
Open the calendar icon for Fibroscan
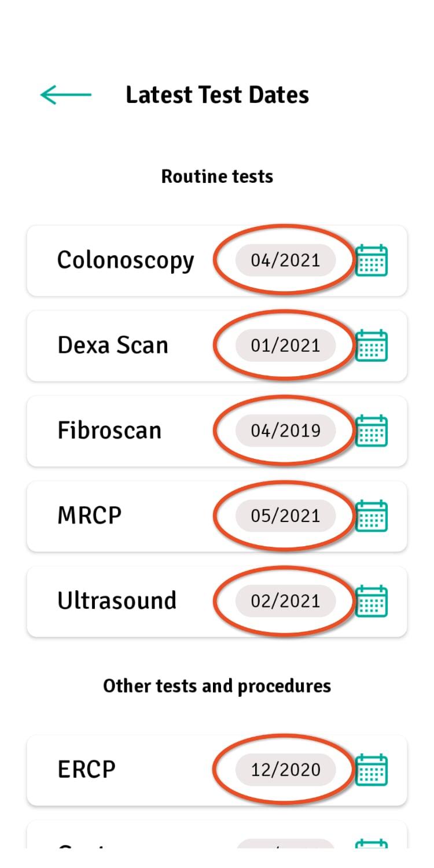pyautogui.click(x=371, y=431)
